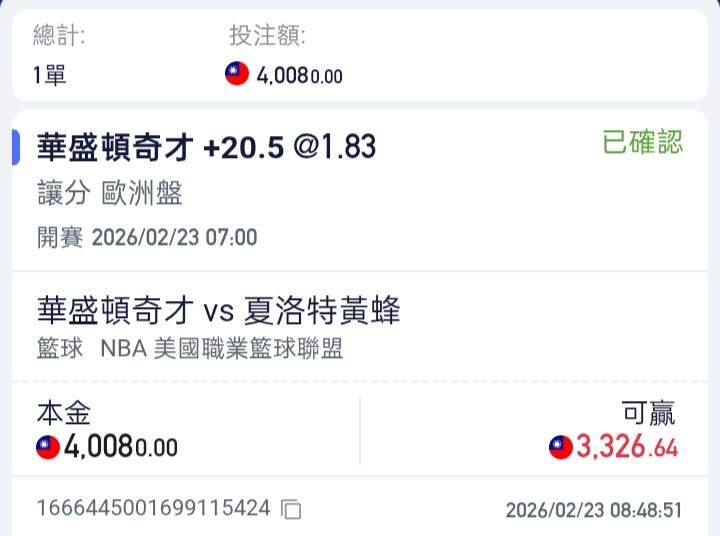Open the 華盛頓奇才 vs 夏洛特黃蜂 match
Screen dimensions: 720x536
218,312
